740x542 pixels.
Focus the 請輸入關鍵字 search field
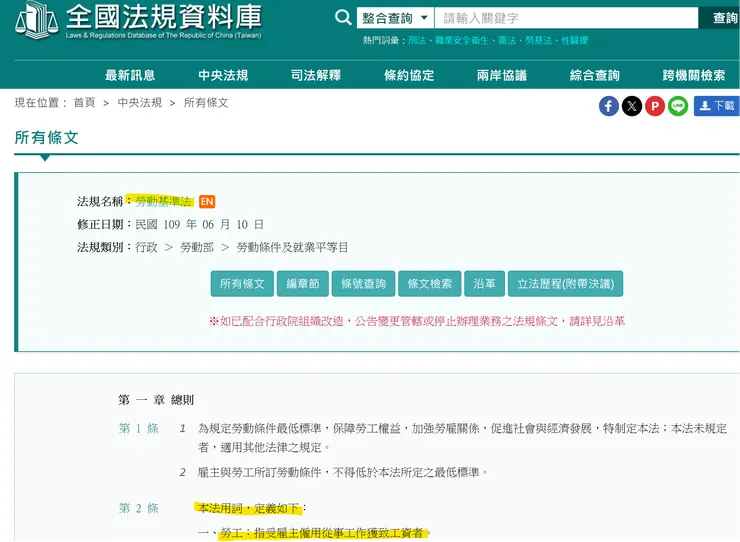[x=566, y=18]
